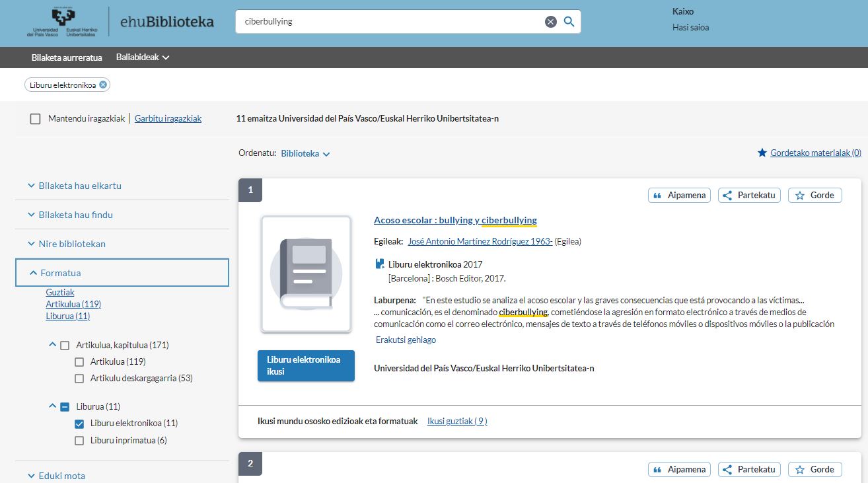Image resolution: width=868 pixels, height=483 pixels.
Task: Open the Baliabideak menu
Action: tap(143, 57)
